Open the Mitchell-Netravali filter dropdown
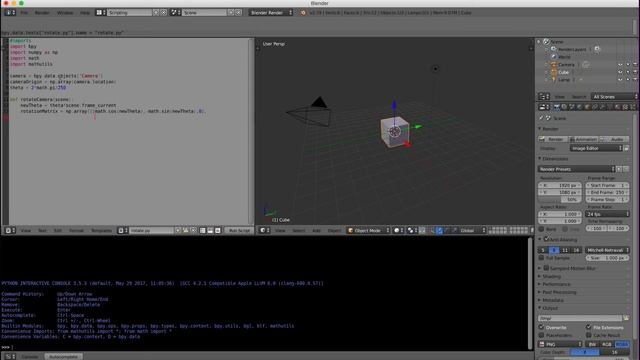 [607, 250]
